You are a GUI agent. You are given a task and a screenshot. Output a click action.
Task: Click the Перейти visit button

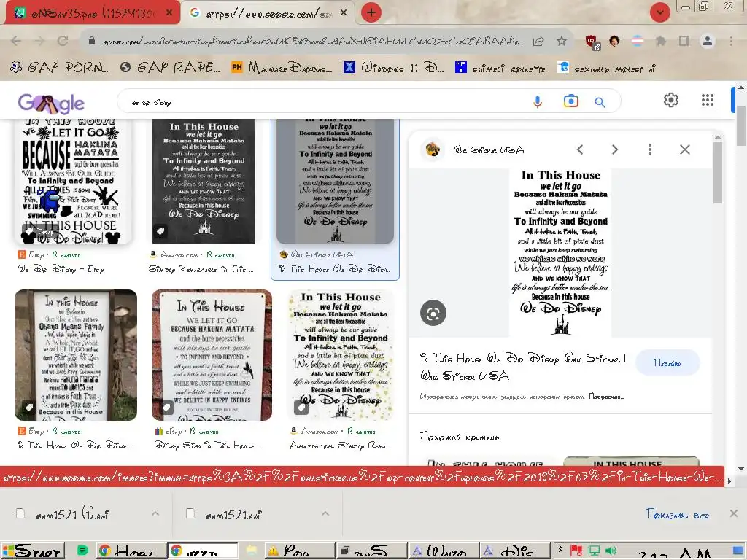(667, 363)
